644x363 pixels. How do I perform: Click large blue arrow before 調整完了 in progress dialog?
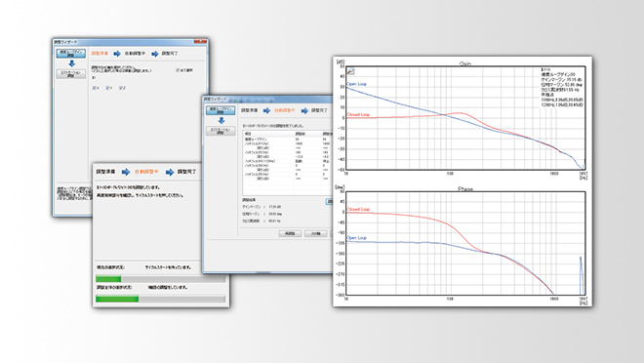coord(170,172)
